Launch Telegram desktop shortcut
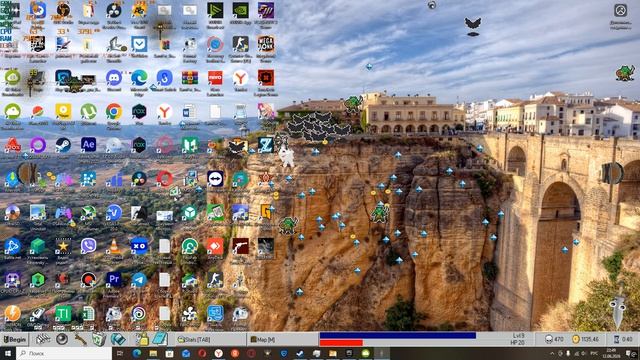 [139, 280]
